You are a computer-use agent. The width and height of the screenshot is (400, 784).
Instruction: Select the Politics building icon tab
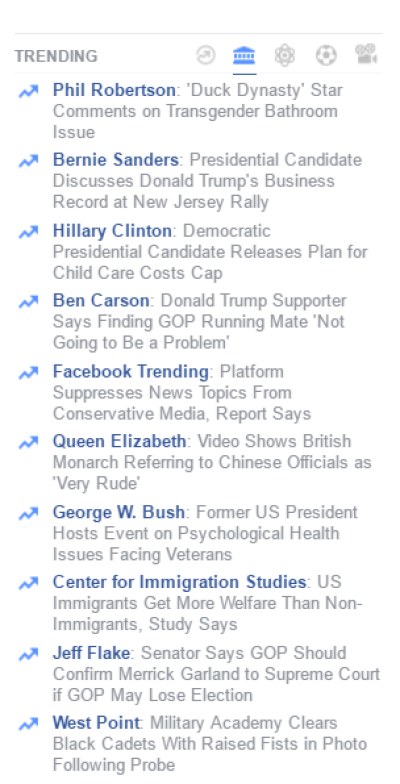pos(244,56)
